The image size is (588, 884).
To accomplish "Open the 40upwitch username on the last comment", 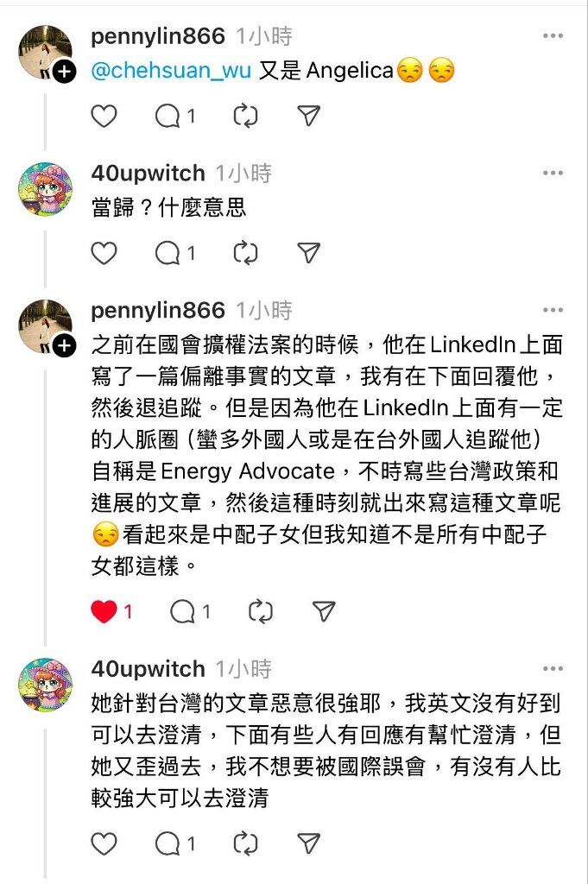I will point(148,669).
